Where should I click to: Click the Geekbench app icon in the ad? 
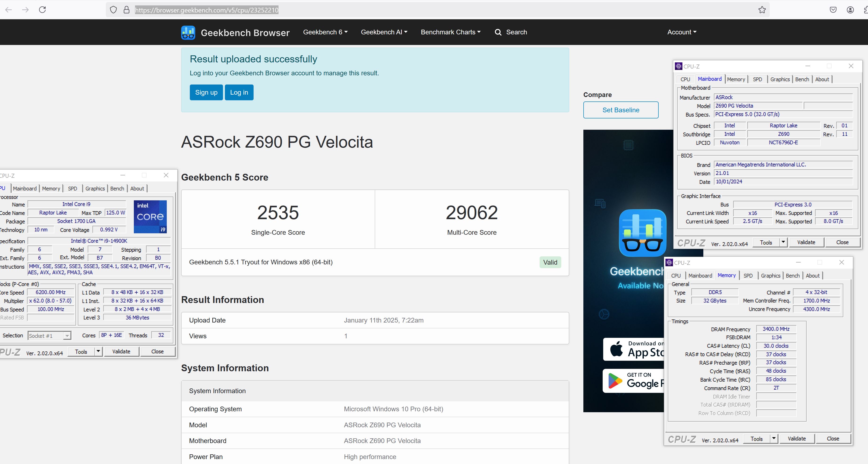click(x=642, y=233)
